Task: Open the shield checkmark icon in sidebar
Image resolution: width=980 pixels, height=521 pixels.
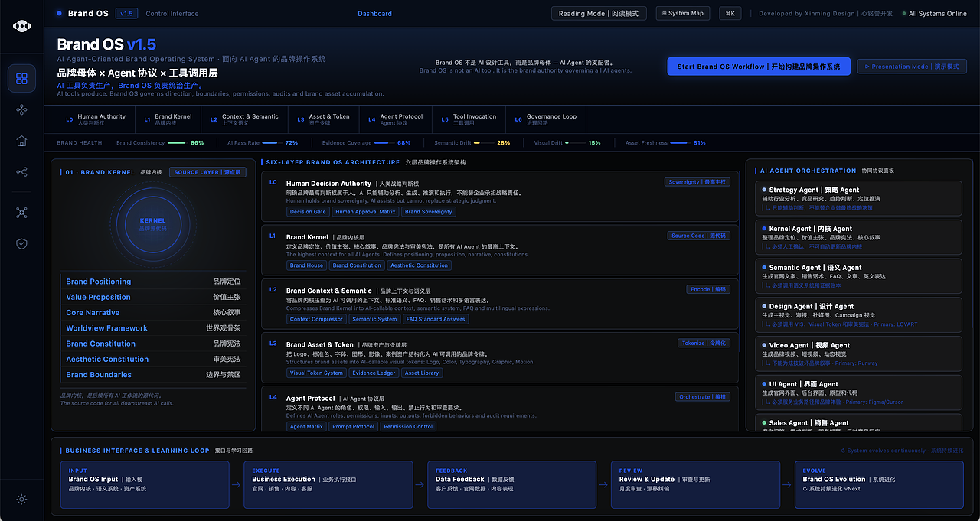Action: tap(21, 243)
